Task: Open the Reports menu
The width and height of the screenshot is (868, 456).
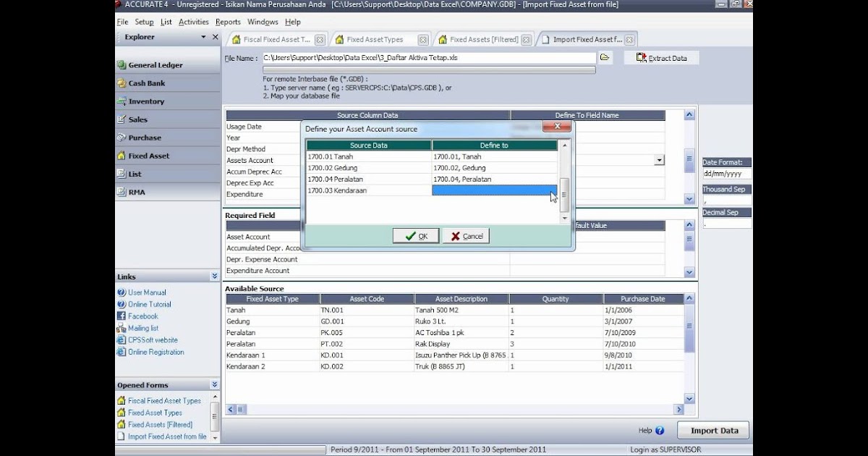Action: [228, 22]
